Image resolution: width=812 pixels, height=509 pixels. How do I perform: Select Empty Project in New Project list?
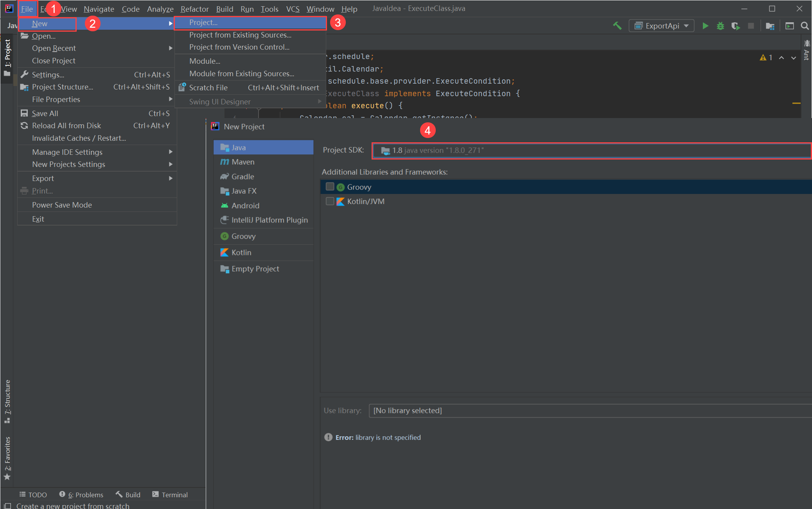(255, 269)
